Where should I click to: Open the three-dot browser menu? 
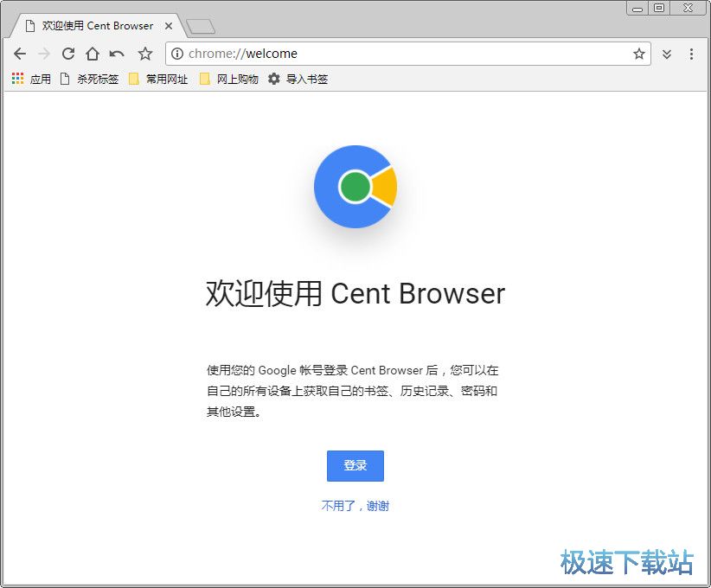coord(691,54)
